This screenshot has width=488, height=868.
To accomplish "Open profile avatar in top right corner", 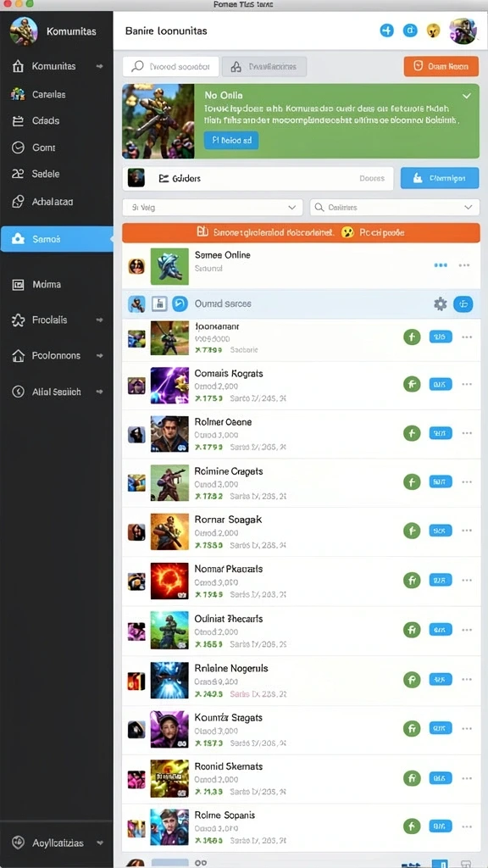I will [x=463, y=31].
